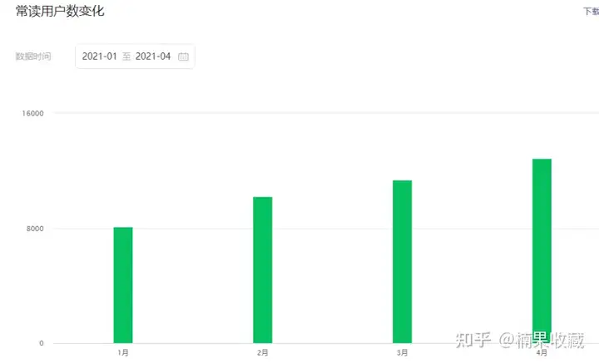Click the 0 y-axis label
The height and width of the screenshot is (364, 599).
42,343
